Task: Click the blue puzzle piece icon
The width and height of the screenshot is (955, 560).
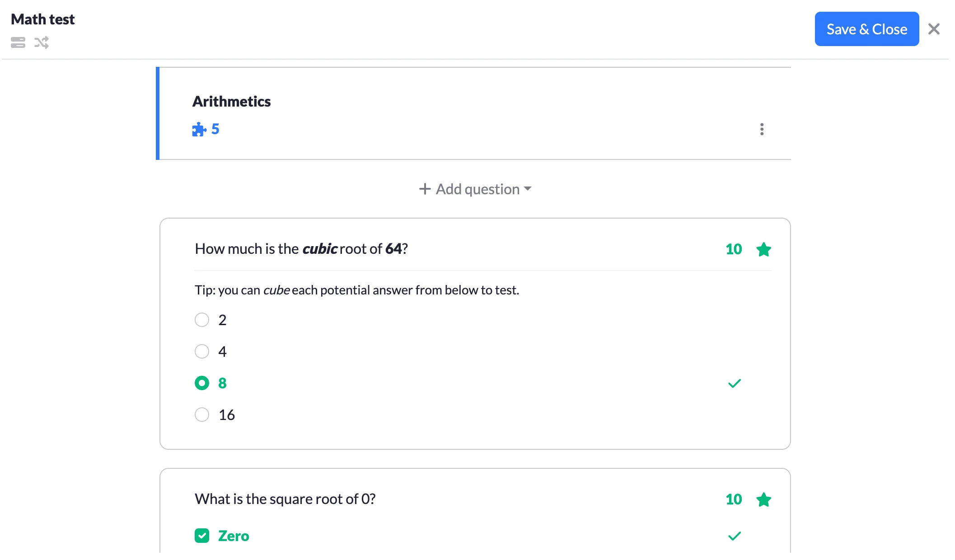Action: click(x=199, y=130)
